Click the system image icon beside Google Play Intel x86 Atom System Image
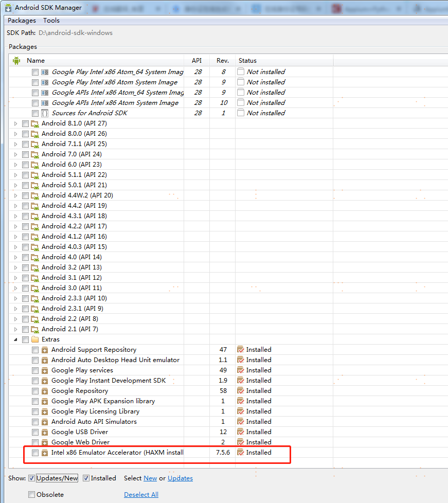The image size is (448, 503). point(45,82)
